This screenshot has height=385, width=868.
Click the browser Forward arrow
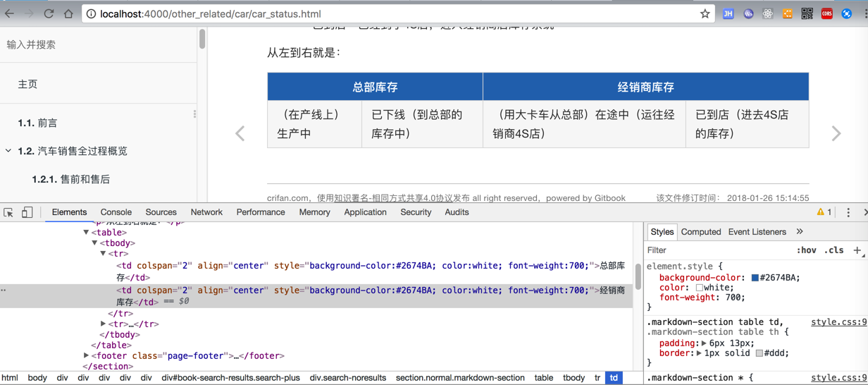click(29, 13)
